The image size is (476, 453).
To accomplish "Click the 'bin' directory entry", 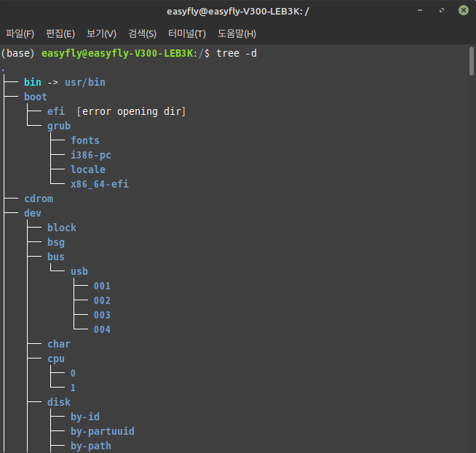I will point(33,82).
